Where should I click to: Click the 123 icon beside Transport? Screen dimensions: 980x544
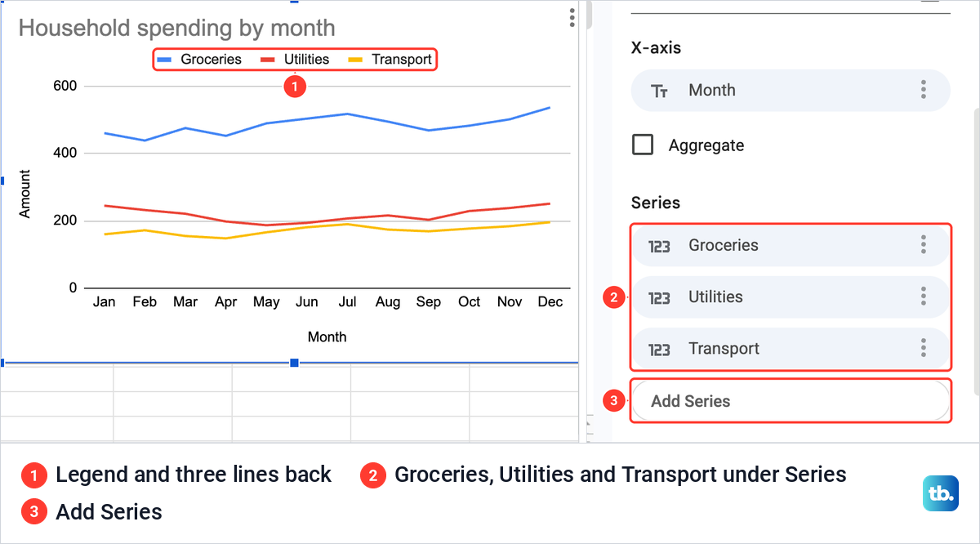click(659, 350)
